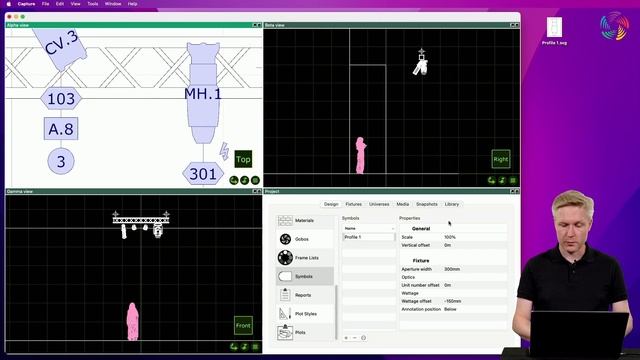Click the info button below the Symbols list
This screenshot has width=640, height=360.
[x=363, y=338]
